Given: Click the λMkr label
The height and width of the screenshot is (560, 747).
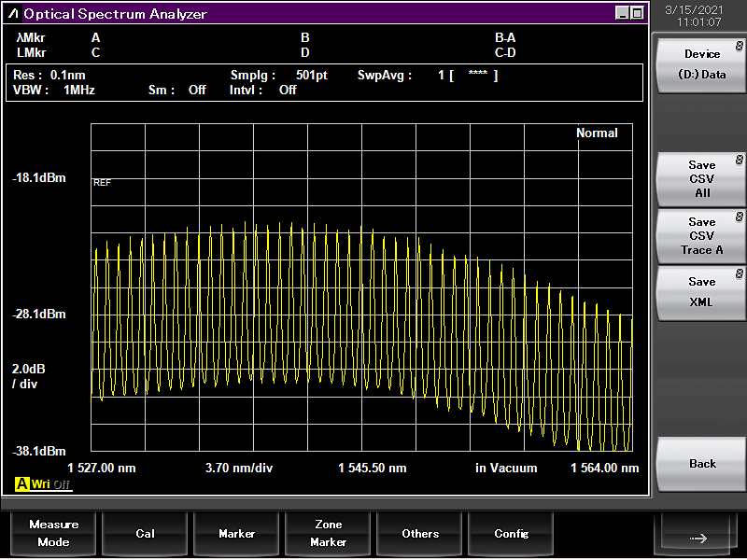Looking at the screenshot, I should tap(31, 38).
